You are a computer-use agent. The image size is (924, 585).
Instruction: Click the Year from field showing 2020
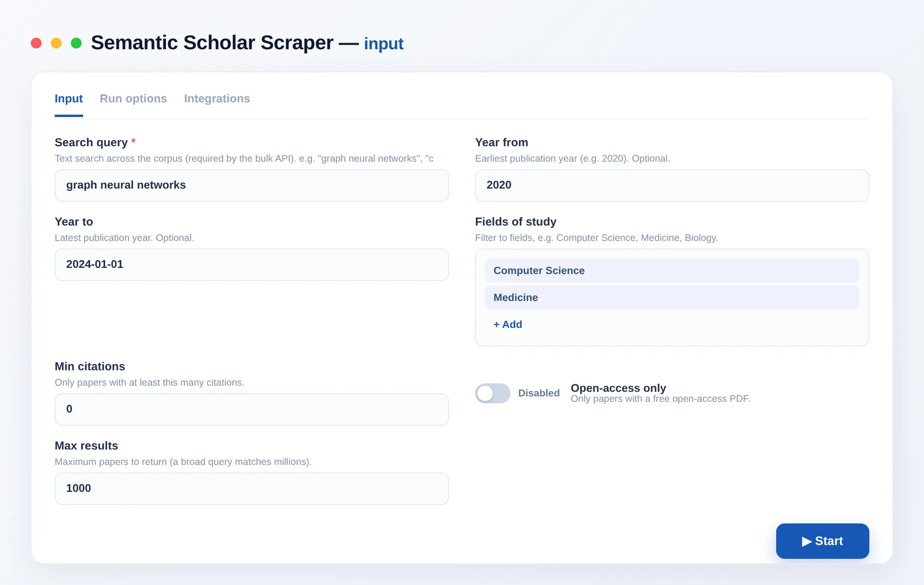[x=672, y=185]
